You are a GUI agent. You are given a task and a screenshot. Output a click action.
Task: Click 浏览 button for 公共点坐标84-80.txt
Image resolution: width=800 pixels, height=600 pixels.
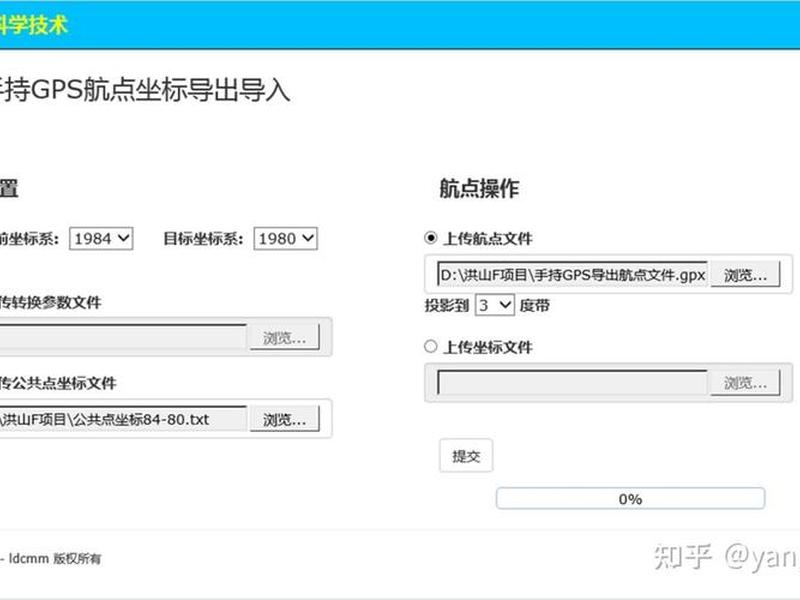284,419
